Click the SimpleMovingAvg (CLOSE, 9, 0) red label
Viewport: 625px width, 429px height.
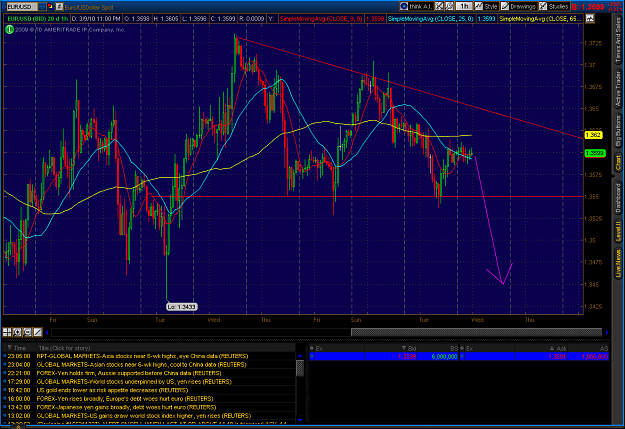point(321,19)
